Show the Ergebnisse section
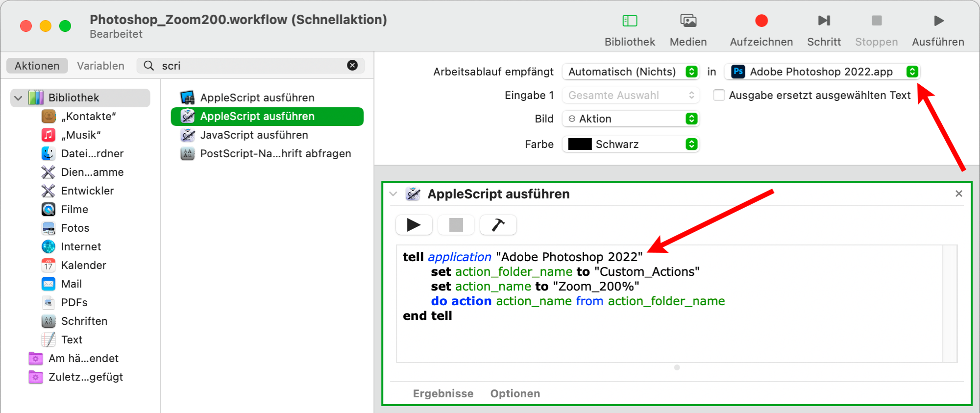980x413 pixels. [443, 393]
